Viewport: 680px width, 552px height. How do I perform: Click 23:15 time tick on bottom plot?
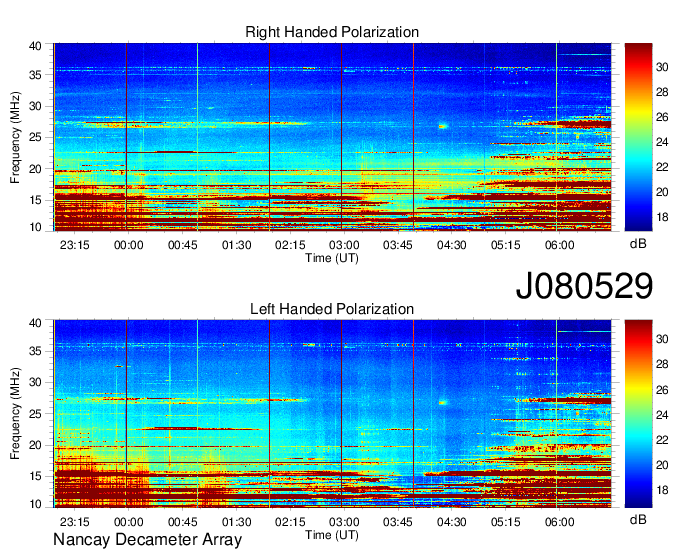click(x=75, y=522)
